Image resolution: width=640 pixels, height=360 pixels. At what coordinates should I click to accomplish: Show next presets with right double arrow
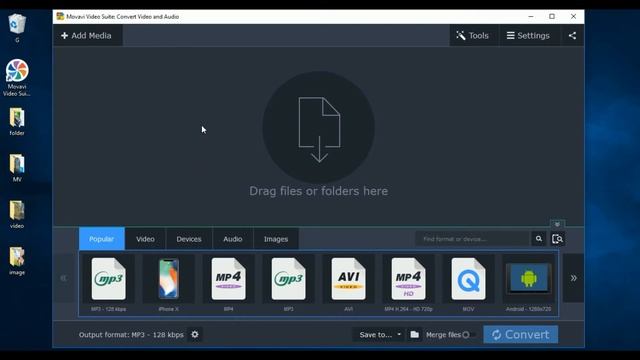click(573, 278)
